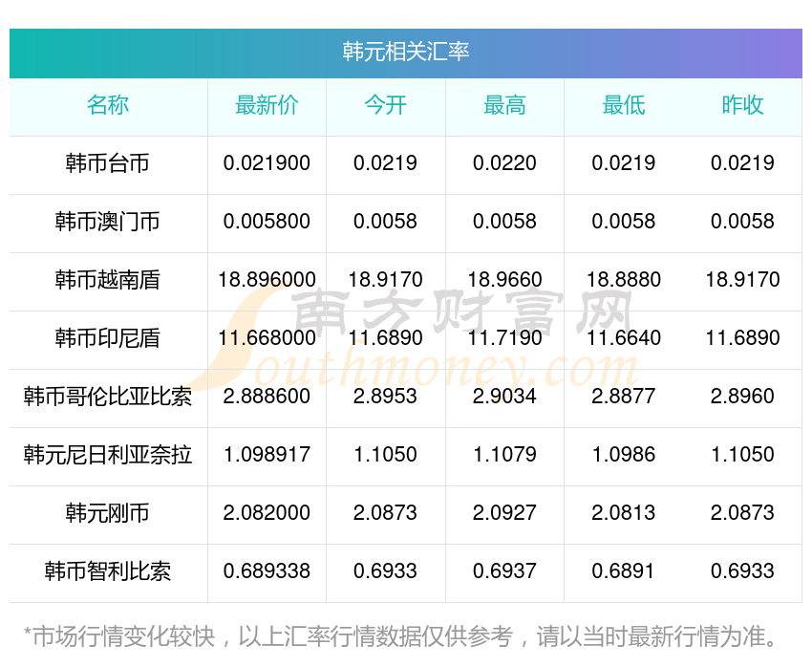This screenshot has height=667, width=812.
Task: Click opening value 0.6933 for 韩币智利比索
Action: click(x=385, y=571)
